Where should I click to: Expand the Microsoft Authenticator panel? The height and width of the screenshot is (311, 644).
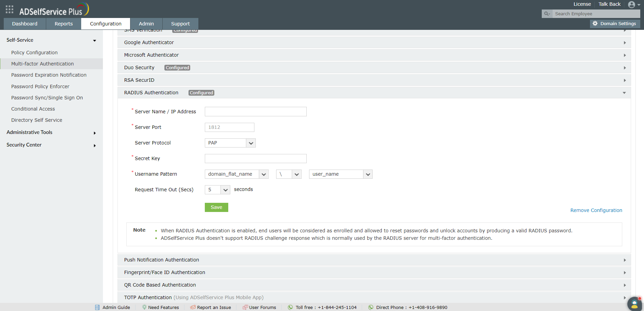[x=374, y=55]
